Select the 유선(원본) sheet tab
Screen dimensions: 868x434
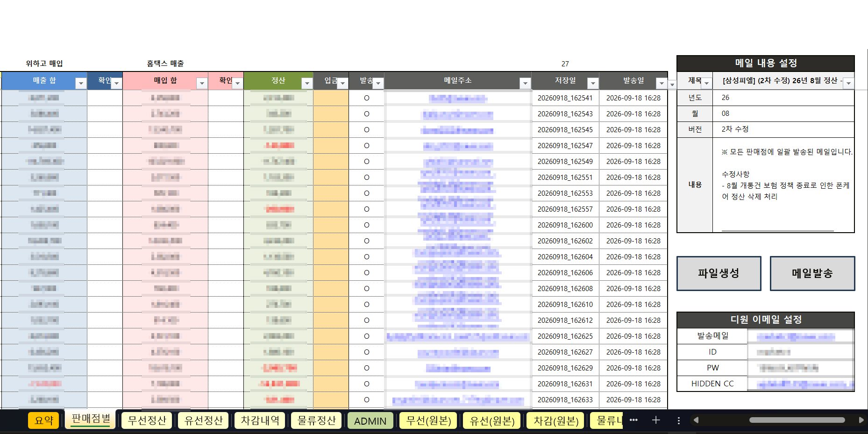[x=492, y=420]
